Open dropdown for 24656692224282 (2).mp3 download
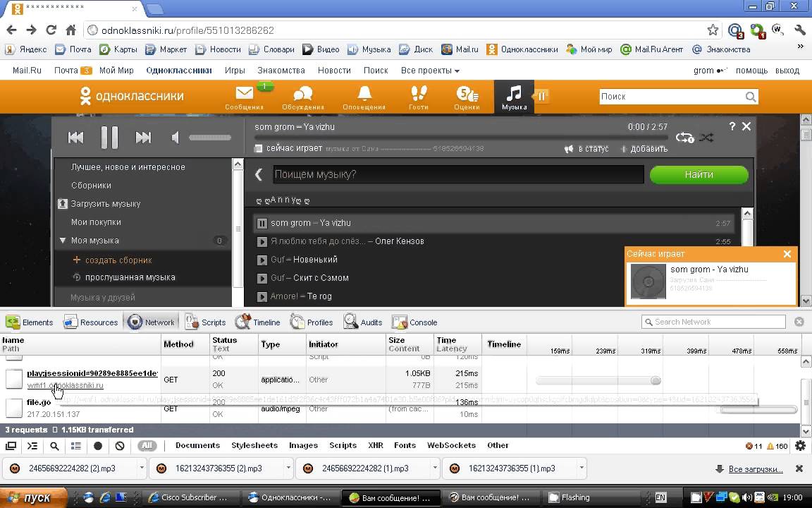The width and height of the screenshot is (812, 508). [142, 468]
